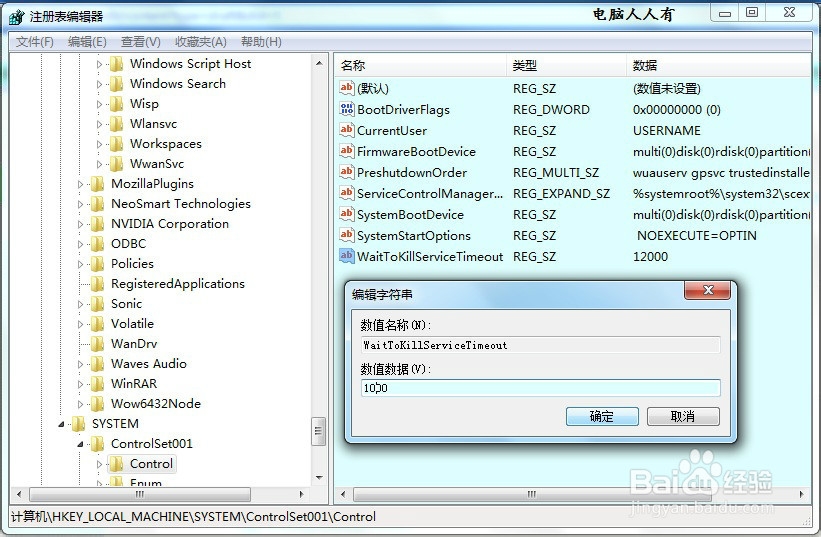Close the 编辑字符串 dialog
The height and width of the screenshot is (537, 821).
tap(707, 290)
